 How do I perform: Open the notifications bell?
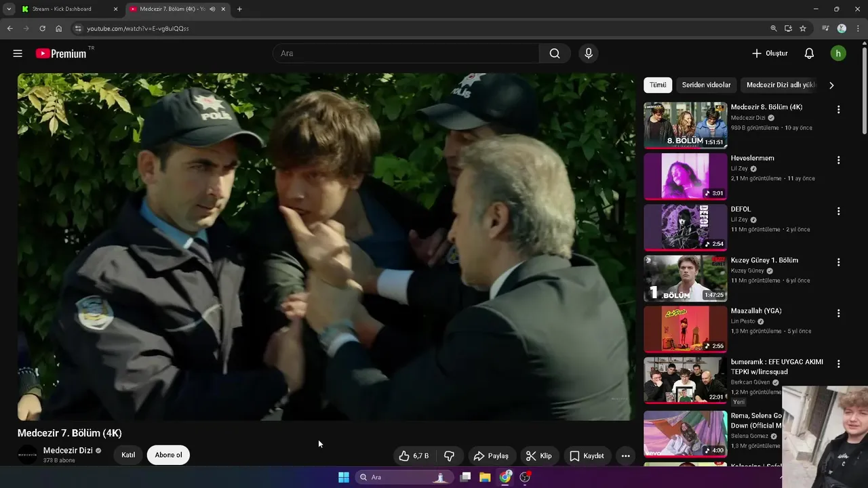(x=809, y=54)
